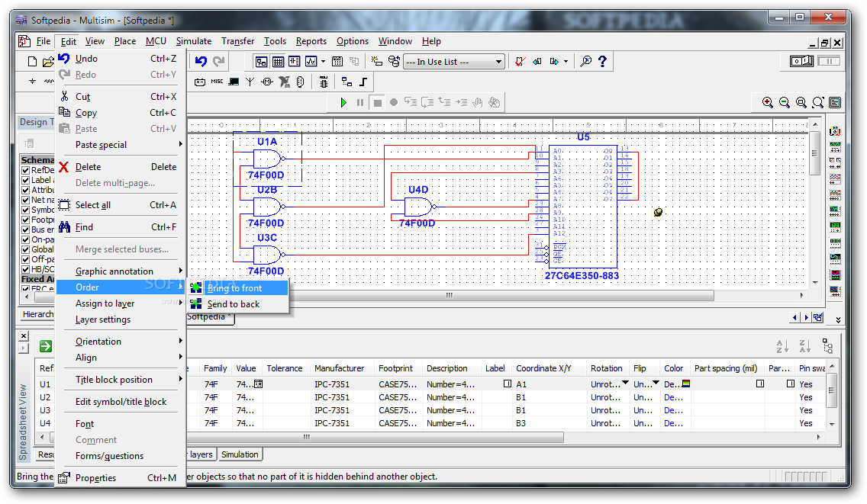Click the green Run simulation arrow
The height and width of the screenshot is (504, 867).
343,102
